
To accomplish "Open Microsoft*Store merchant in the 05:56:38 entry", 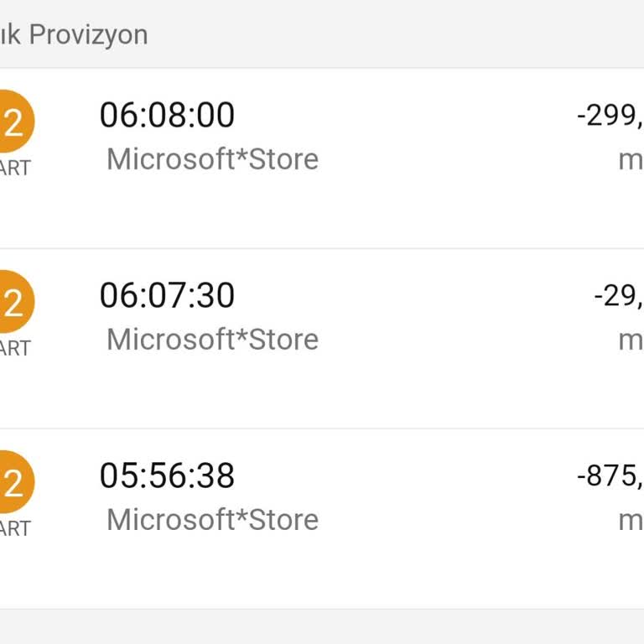I will [x=212, y=519].
